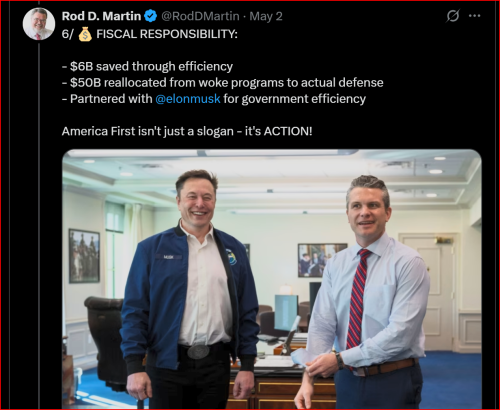Open the May 2 timestamp

click(266, 16)
